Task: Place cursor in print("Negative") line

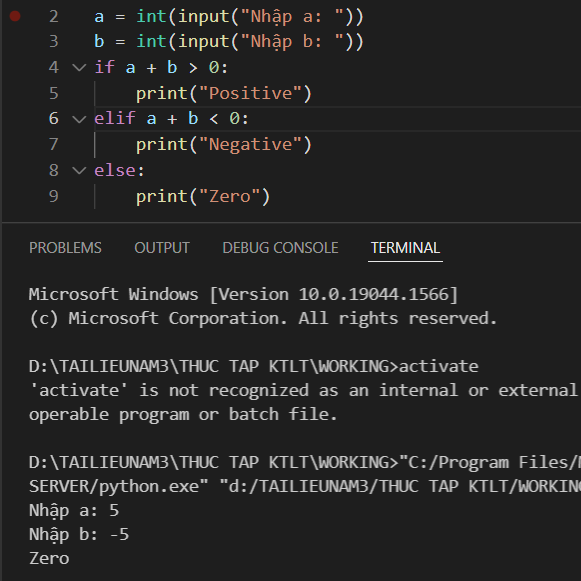Action: click(224, 145)
